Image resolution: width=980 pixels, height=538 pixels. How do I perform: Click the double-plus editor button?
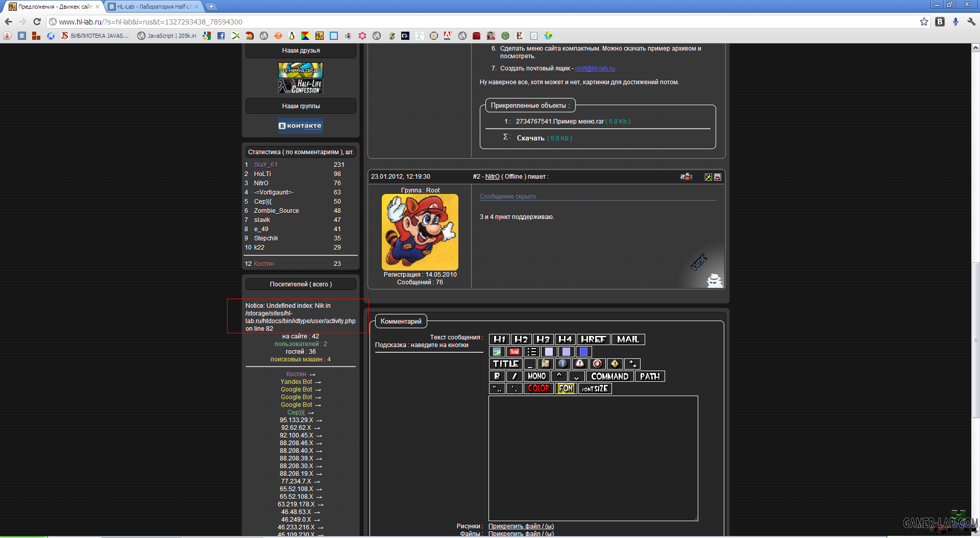point(632,364)
